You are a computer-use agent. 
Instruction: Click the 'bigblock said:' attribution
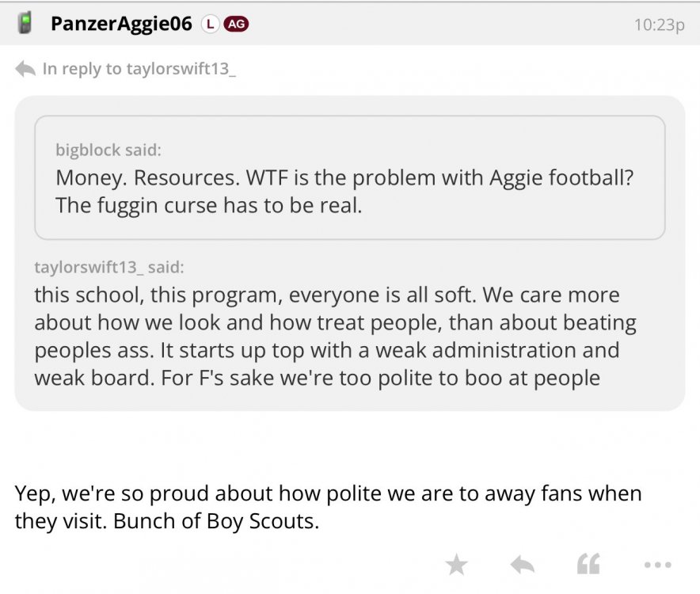pyautogui.click(x=108, y=149)
